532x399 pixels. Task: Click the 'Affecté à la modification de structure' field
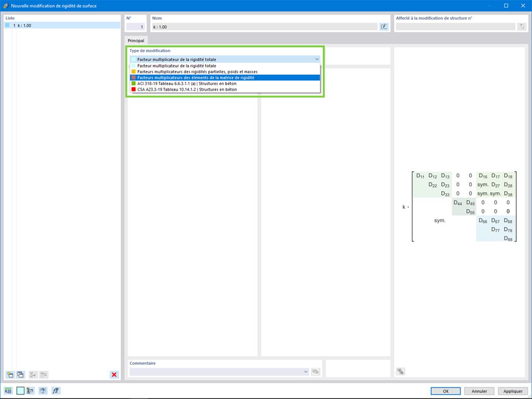tap(455, 27)
